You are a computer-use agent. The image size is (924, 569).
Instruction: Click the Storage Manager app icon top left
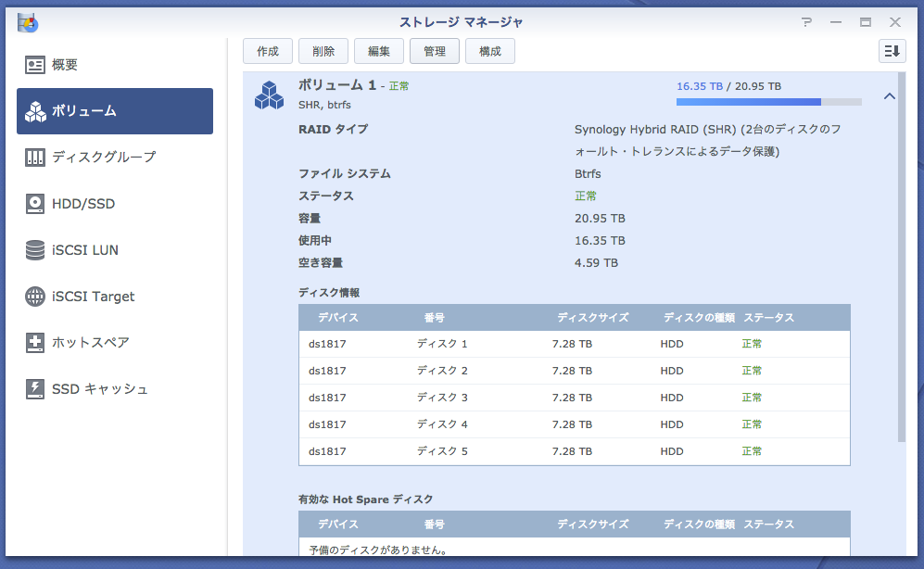27,22
